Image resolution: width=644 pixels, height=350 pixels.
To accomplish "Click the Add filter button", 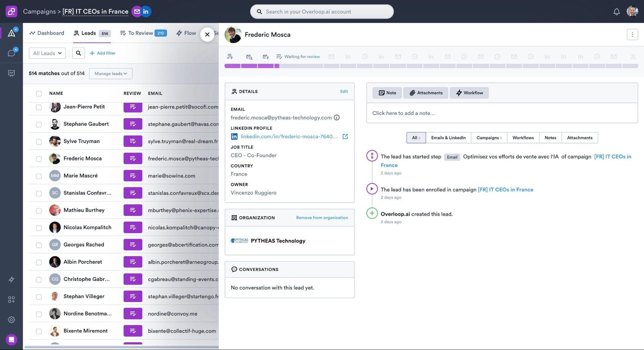I will [102, 53].
